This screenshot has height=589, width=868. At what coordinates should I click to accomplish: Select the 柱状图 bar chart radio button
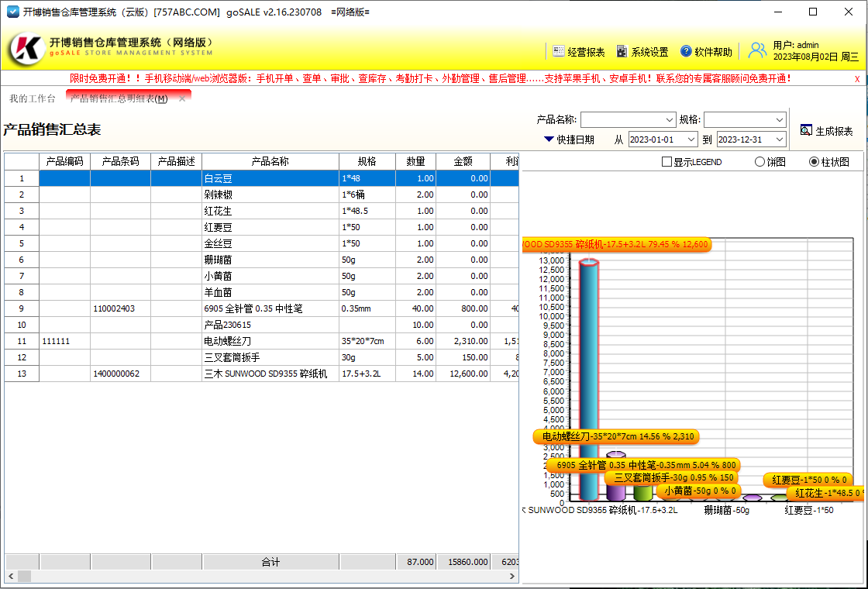click(814, 162)
